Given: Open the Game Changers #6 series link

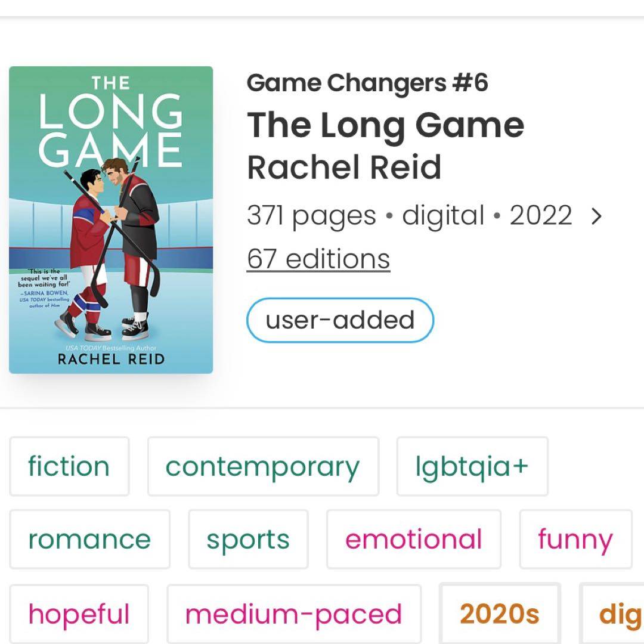Looking at the screenshot, I should pyautogui.click(x=367, y=83).
